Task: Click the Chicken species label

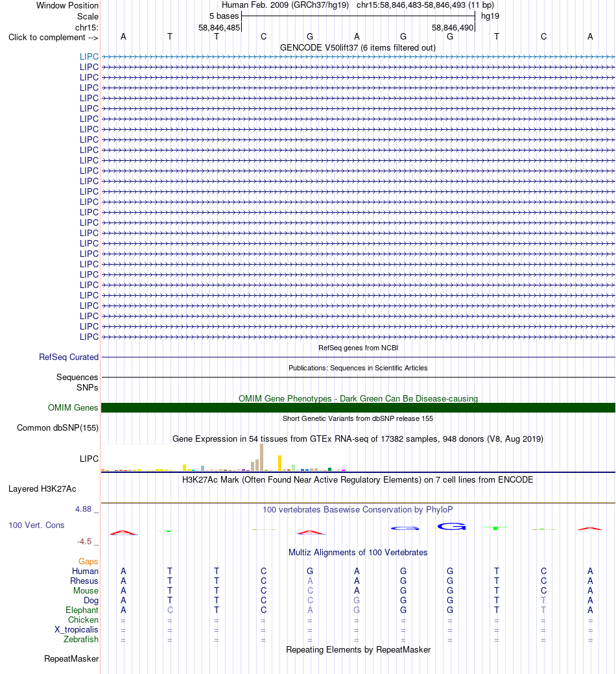Action: 83,620
